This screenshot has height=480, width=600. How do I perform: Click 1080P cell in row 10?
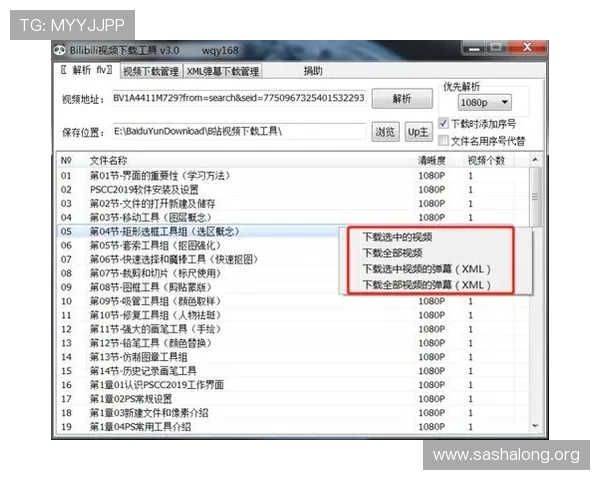click(x=432, y=301)
